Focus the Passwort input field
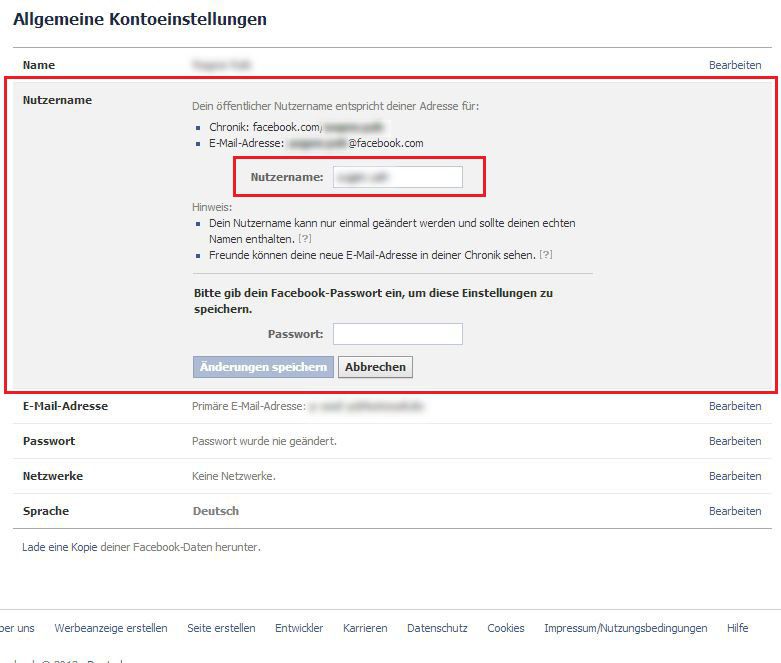781x663 pixels. (x=397, y=334)
